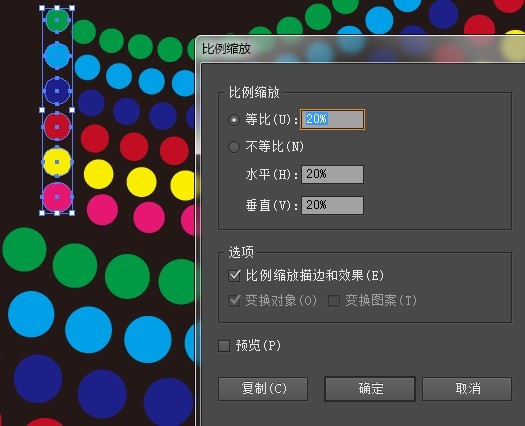Toggle the 变换图案(T) checkbox

click(x=334, y=300)
